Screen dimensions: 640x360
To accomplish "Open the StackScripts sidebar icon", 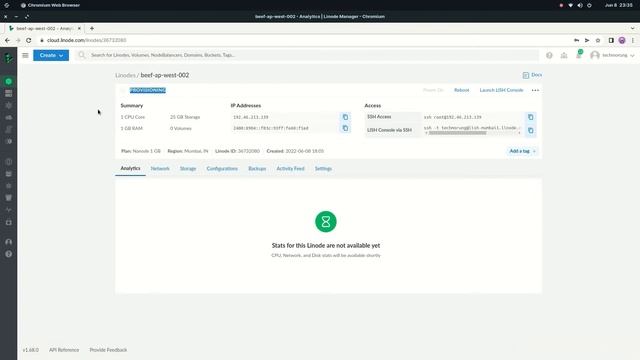I will tap(9, 129).
